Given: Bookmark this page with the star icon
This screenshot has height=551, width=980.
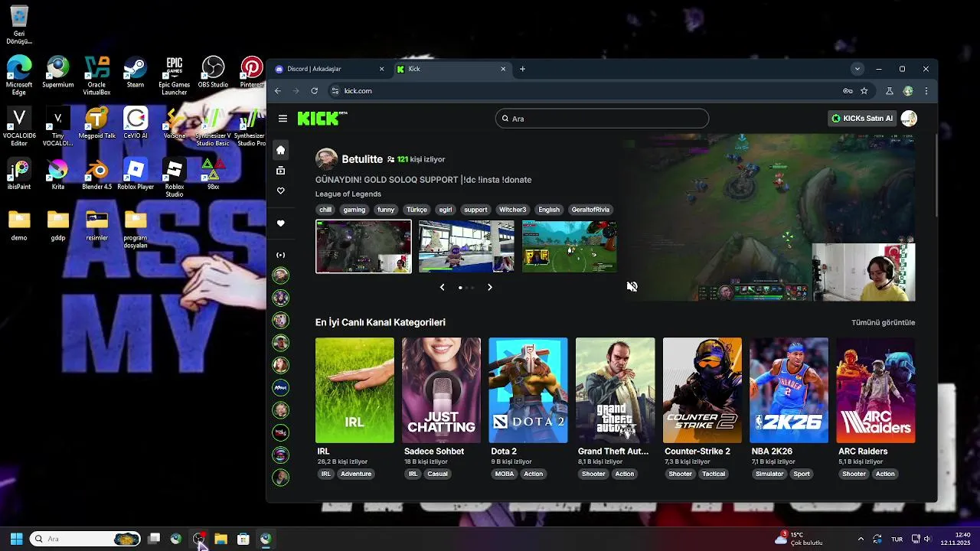Looking at the screenshot, I should 864,90.
